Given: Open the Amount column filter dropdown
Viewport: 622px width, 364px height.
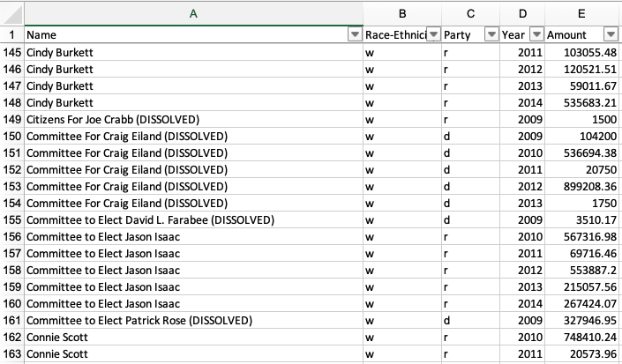Looking at the screenshot, I should pos(611,34).
